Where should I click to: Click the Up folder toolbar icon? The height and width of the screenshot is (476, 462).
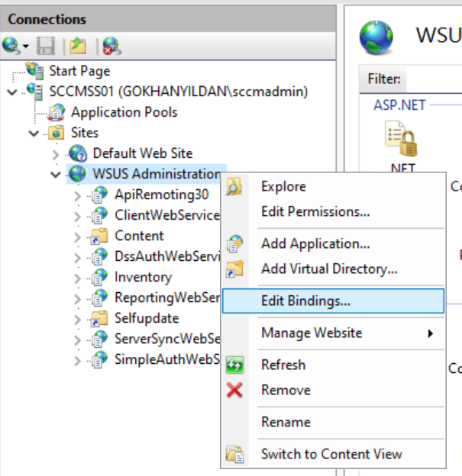pos(78,46)
